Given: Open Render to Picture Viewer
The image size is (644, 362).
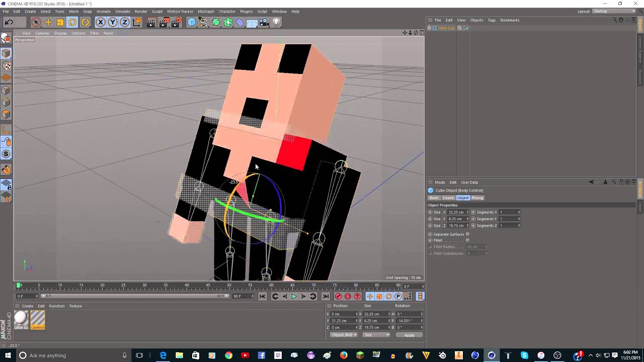Looking at the screenshot, I should [164, 22].
